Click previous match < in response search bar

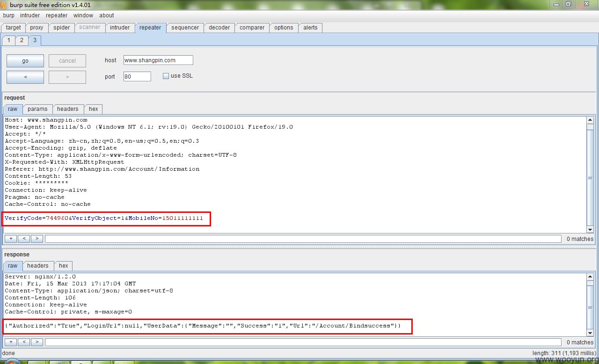(23, 342)
